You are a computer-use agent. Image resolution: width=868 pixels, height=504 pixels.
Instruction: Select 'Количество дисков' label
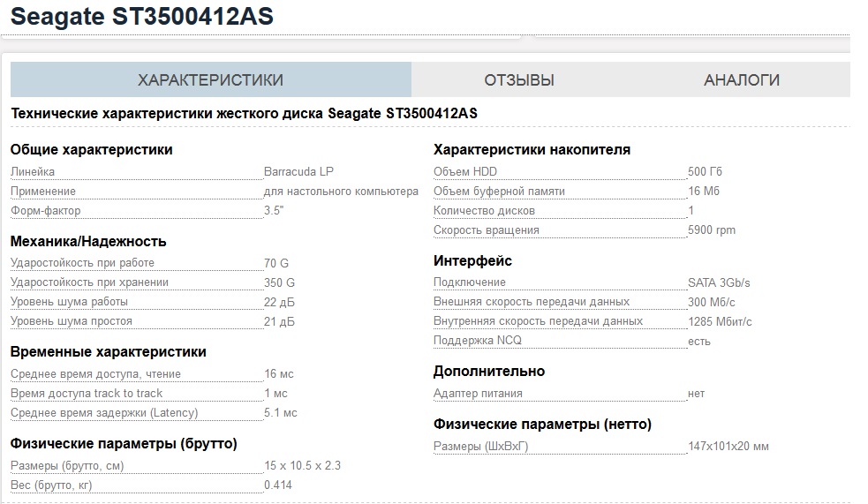[484, 211]
